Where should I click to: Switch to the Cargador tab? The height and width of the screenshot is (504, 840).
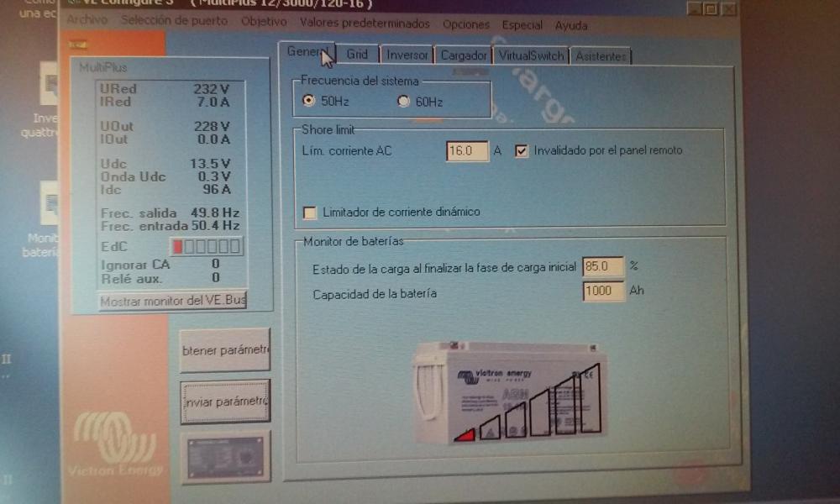464,55
